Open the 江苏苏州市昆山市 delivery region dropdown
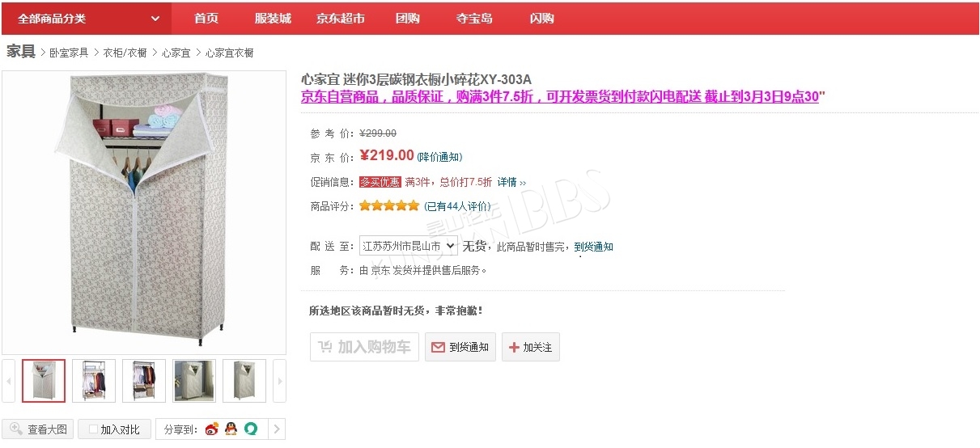 tap(409, 246)
